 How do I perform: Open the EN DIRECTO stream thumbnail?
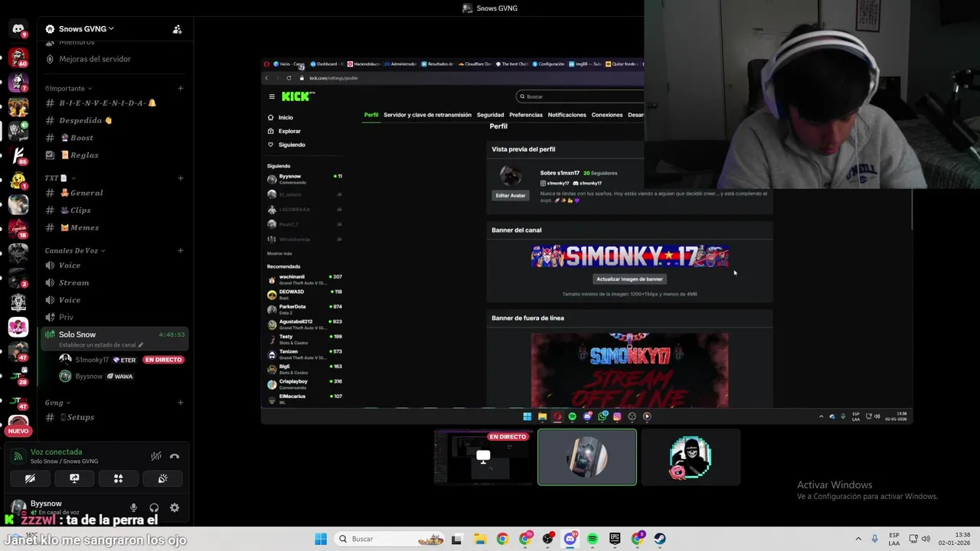pos(483,457)
